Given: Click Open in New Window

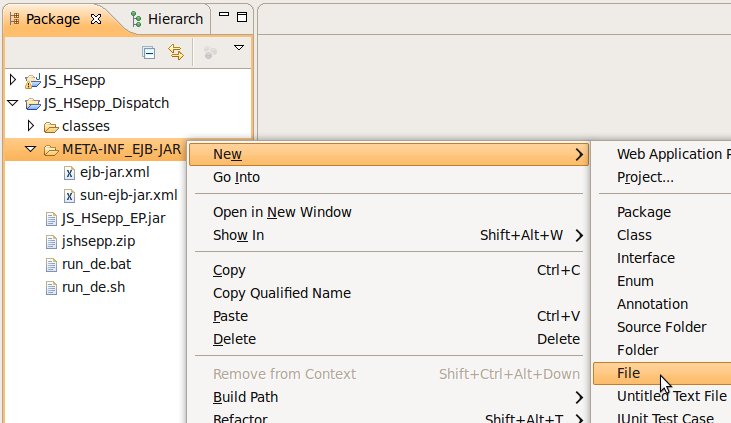Looking at the screenshot, I should pyautogui.click(x=282, y=212).
